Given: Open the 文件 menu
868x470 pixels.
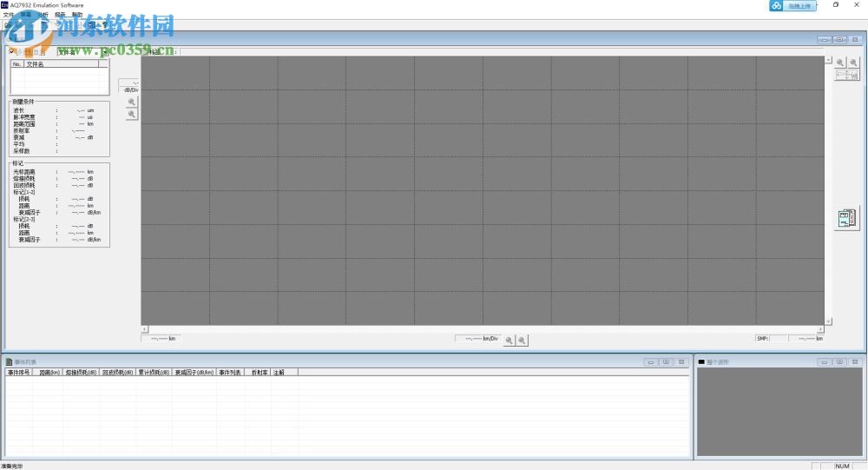Looking at the screenshot, I should 9,15.
